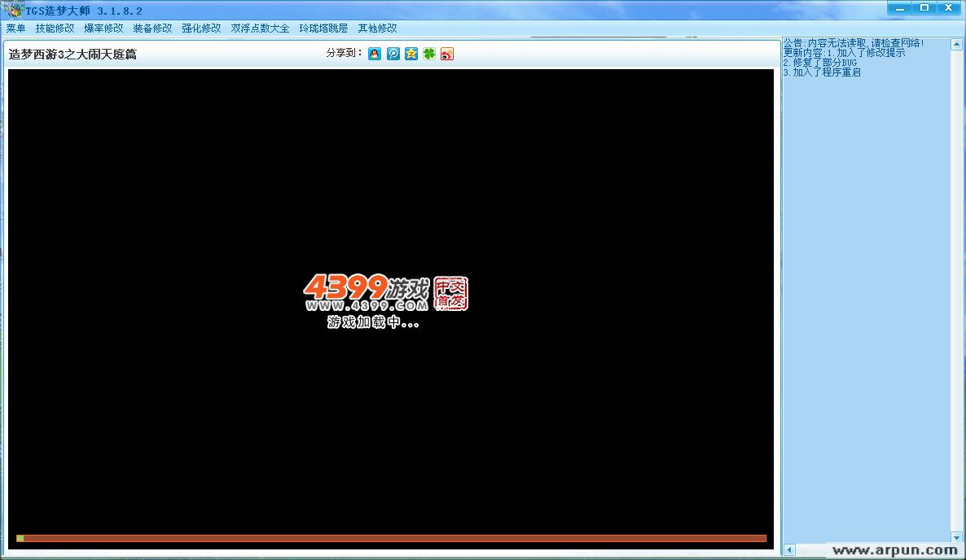This screenshot has width=966, height=560.
Task: Click the 4399游戏 logo
Action: (x=367, y=293)
